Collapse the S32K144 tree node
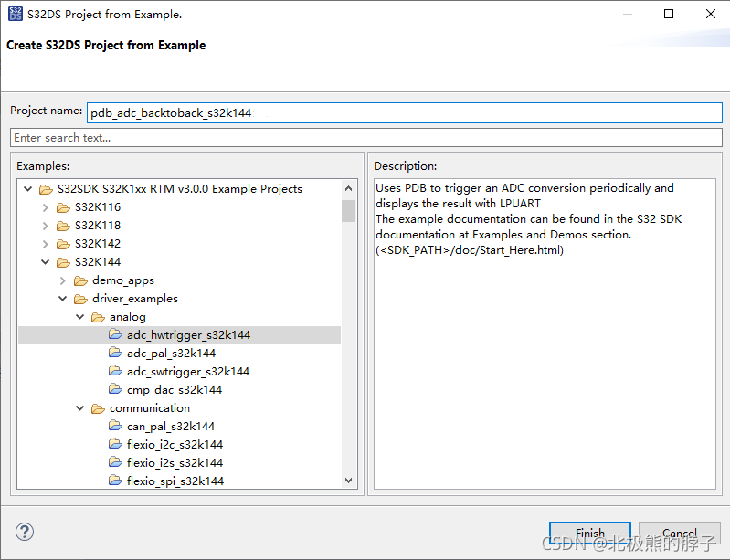 click(45, 261)
